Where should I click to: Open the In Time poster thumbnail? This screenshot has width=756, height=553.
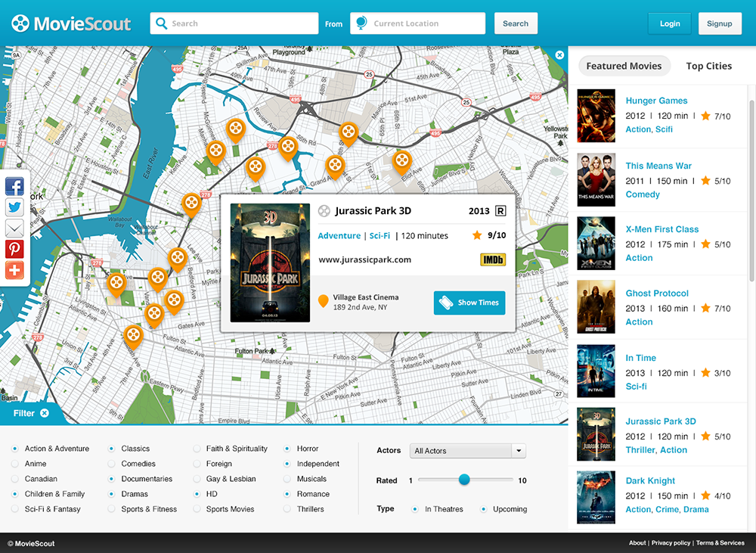pyautogui.click(x=596, y=371)
